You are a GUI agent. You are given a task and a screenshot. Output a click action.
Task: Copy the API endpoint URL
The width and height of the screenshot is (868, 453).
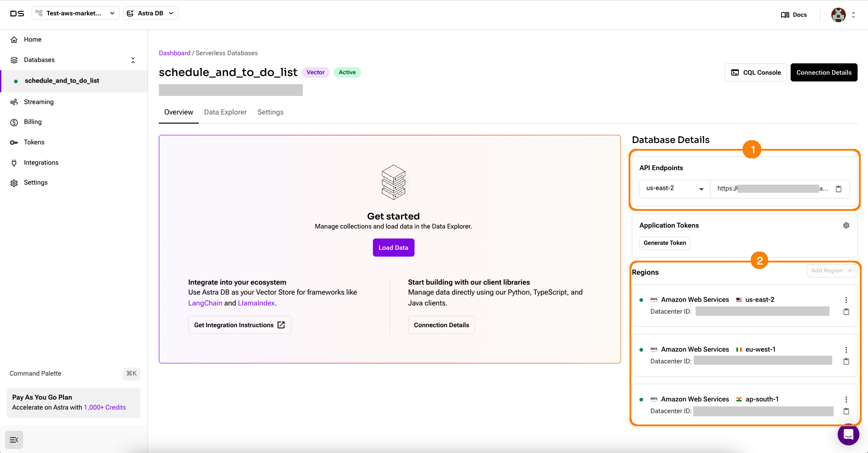pyautogui.click(x=838, y=189)
